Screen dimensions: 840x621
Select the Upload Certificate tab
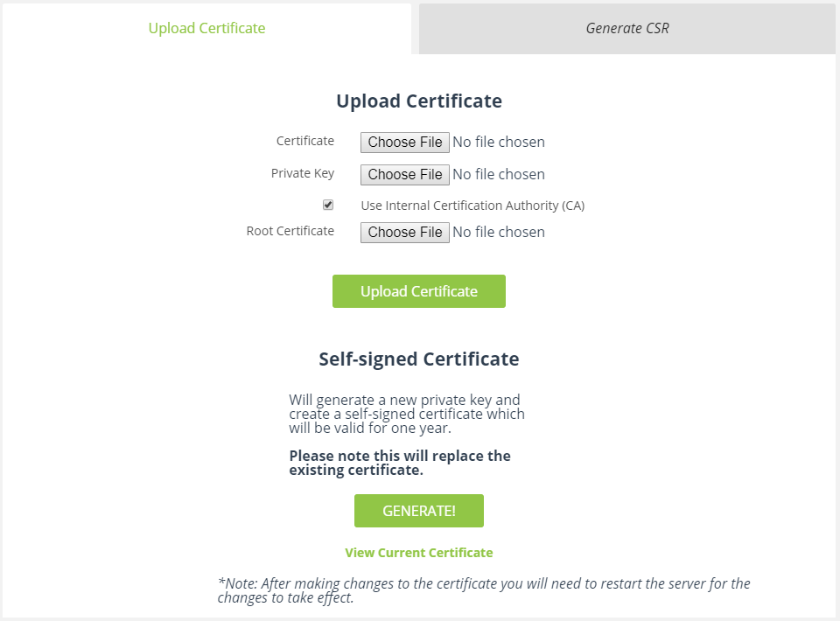point(206,28)
